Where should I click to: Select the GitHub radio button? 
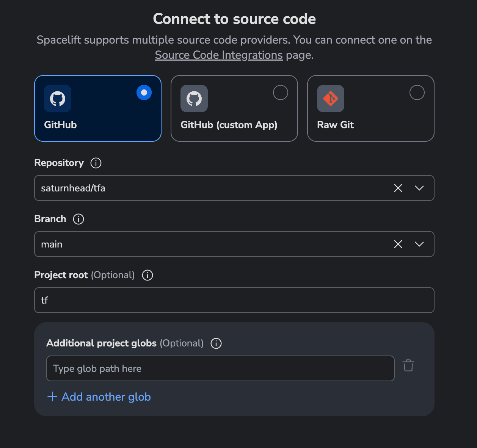144,92
